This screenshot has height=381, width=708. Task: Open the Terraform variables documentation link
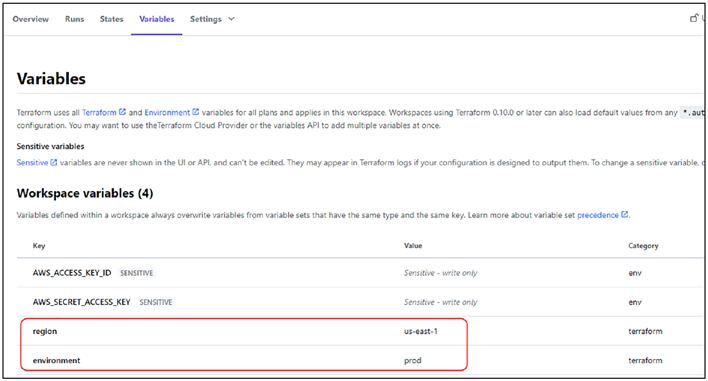(x=99, y=112)
